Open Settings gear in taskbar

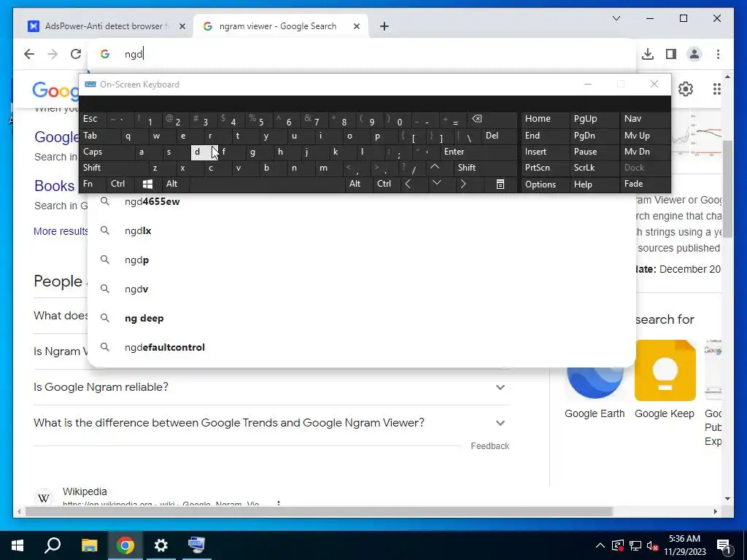[161, 545]
